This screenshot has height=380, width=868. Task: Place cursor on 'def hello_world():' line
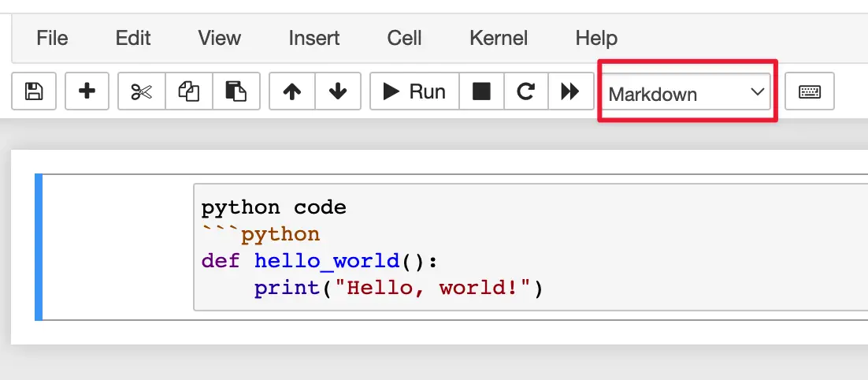pos(320,261)
